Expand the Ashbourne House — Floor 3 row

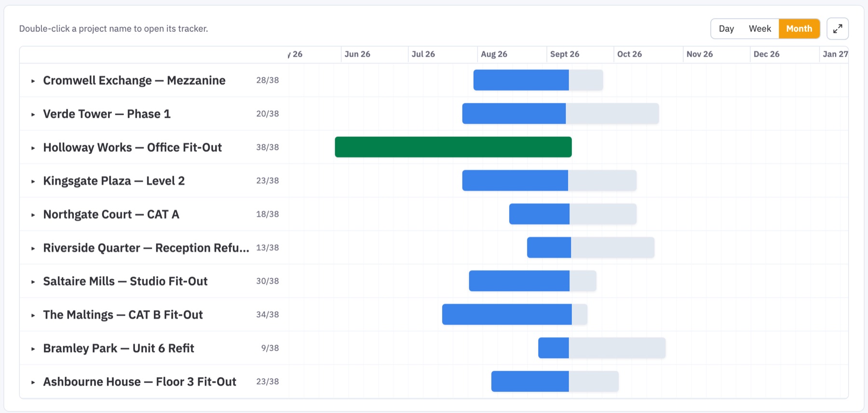(33, 382)
